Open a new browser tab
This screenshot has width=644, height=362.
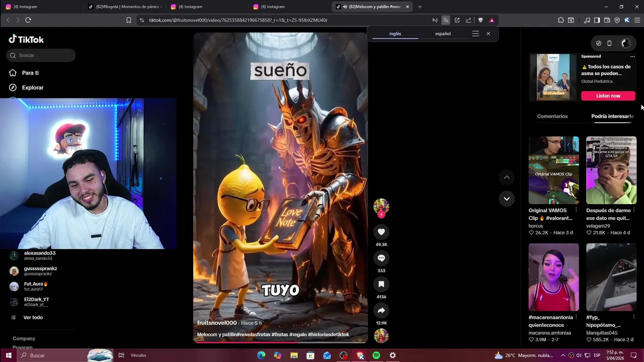[420, 7]
